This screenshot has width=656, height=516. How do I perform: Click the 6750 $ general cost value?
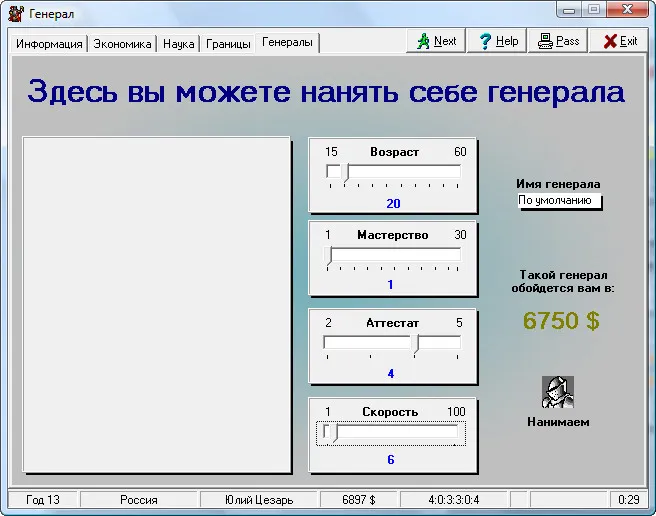561,321
